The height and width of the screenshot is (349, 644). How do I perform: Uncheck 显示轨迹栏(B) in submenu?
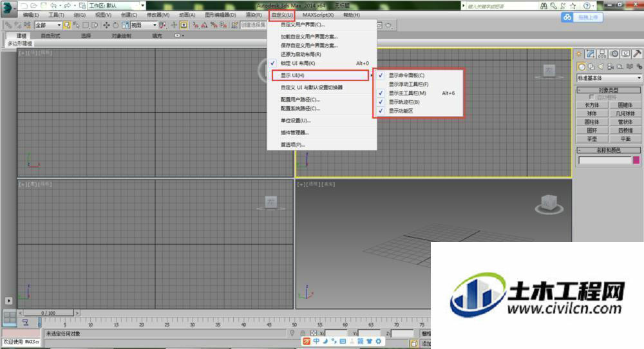(419, 102)
